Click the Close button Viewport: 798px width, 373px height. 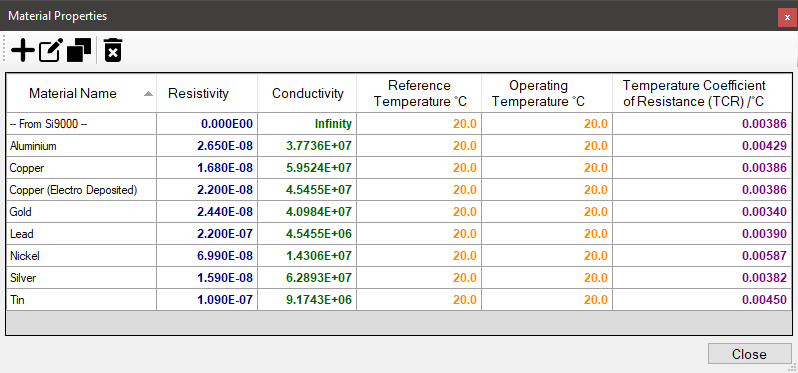pyautogui.click(x=749, y=354)
